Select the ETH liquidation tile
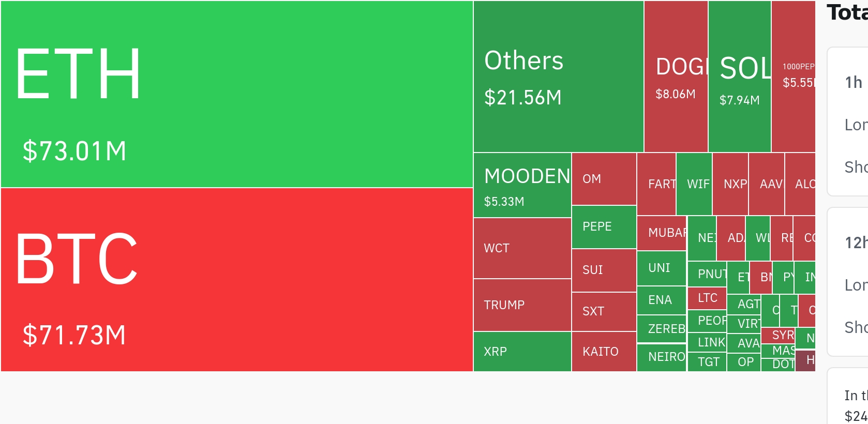This screenshot has width=868, height=424. point(237,94)
